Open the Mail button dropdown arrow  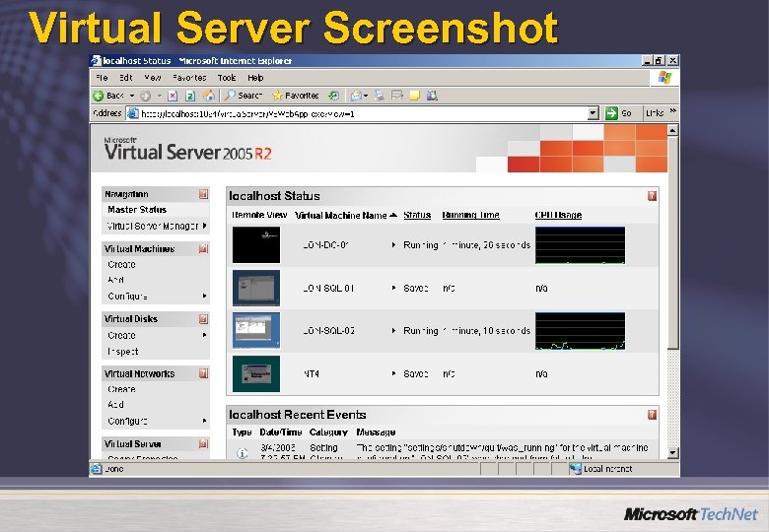click(366, 96)
